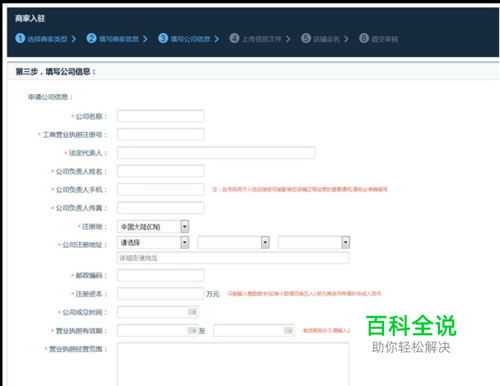This screenshot has height=386, width=500.
Task: Click the 申请公司信息 section label
Action: pos(50,97)
